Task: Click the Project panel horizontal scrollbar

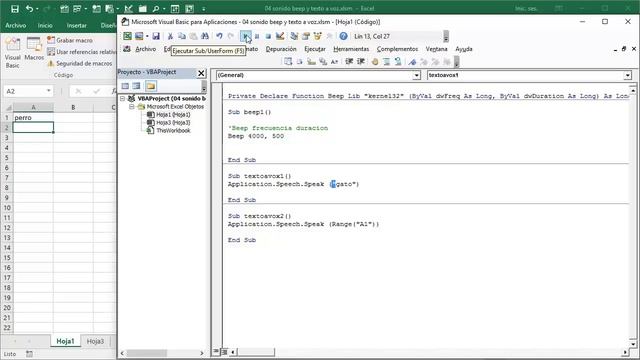Action: coord(162,353)
